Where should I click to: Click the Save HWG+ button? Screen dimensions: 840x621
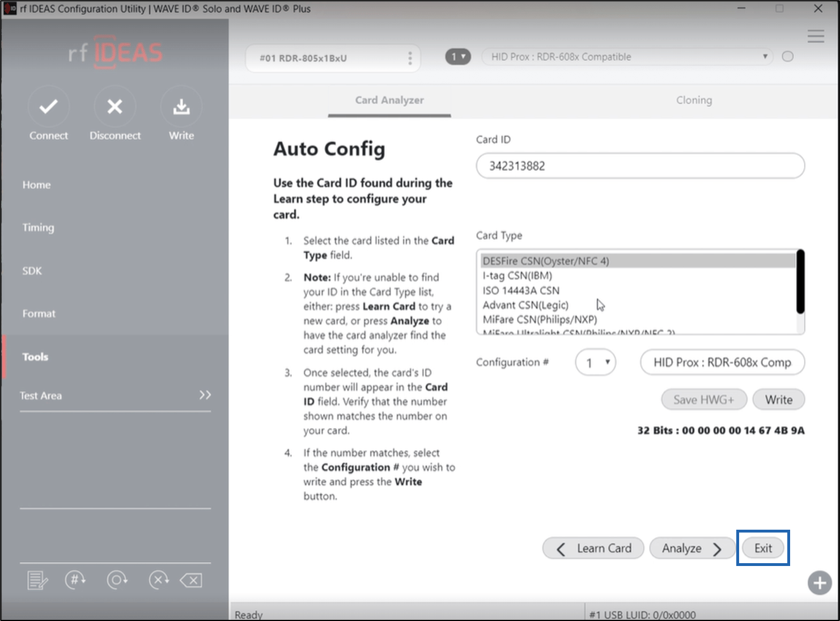click(704, 400)
